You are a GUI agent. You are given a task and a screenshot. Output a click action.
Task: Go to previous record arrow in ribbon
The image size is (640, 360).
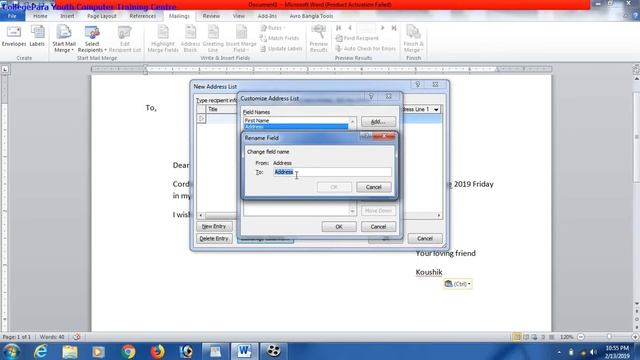[x=350, y=28]
